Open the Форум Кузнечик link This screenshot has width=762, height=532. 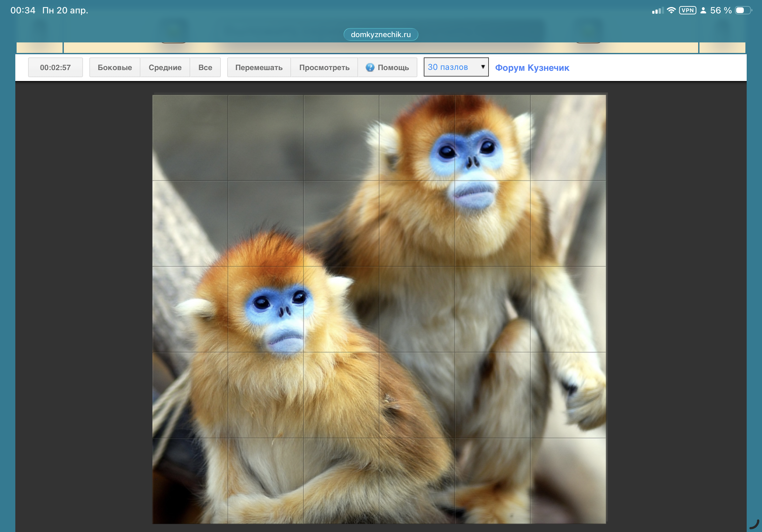(x=532, y=68)
